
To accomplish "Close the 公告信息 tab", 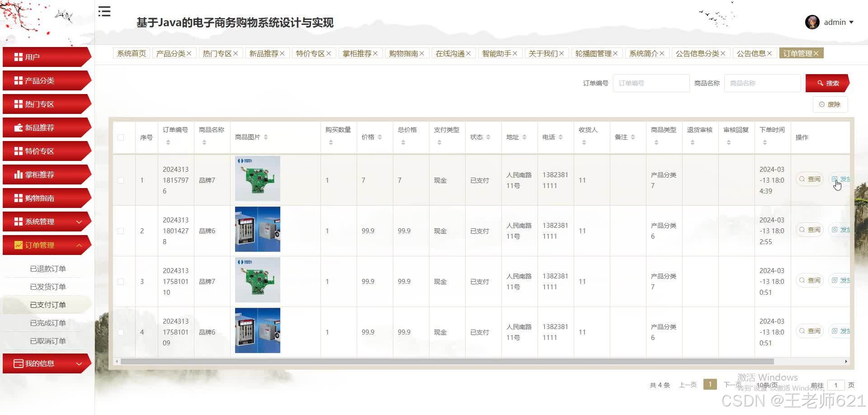I will click(769, 53).
